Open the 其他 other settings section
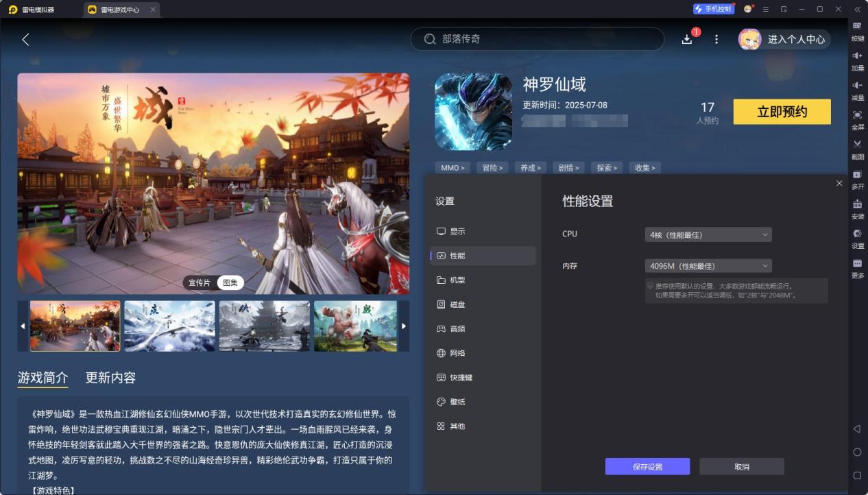This screenshot has height=495, width=868. coord(483,426)
